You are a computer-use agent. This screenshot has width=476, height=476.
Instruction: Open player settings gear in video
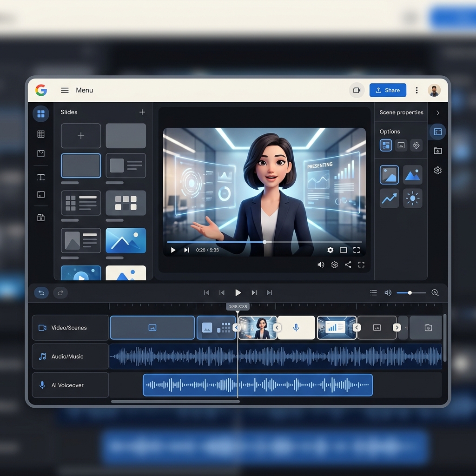click(x=331, y=250)
